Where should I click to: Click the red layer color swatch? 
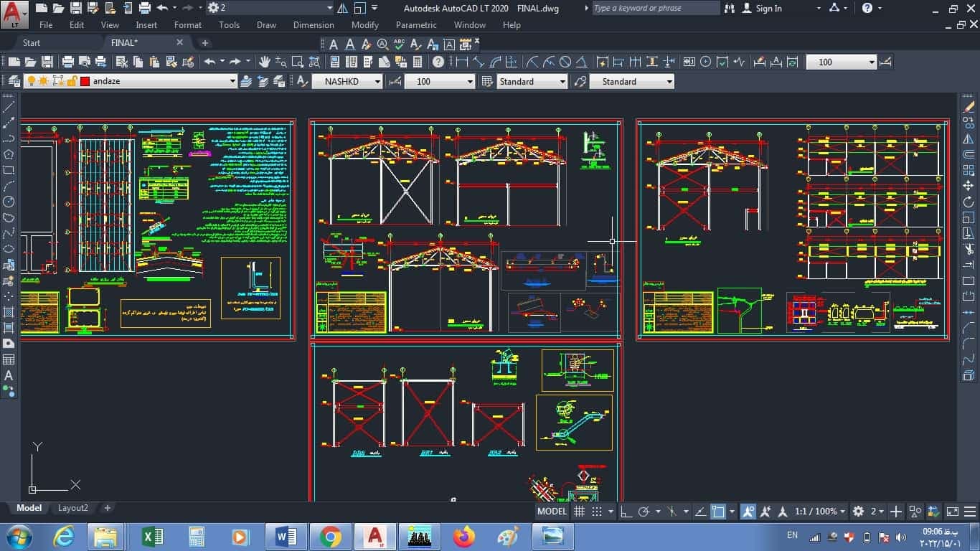point(85,81)
